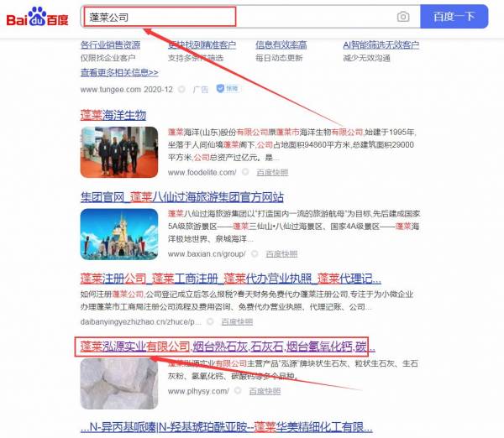This screenshot has height=438, width=504.
Task: Click the 广告 label next to tungee.com
Action: 200,88
